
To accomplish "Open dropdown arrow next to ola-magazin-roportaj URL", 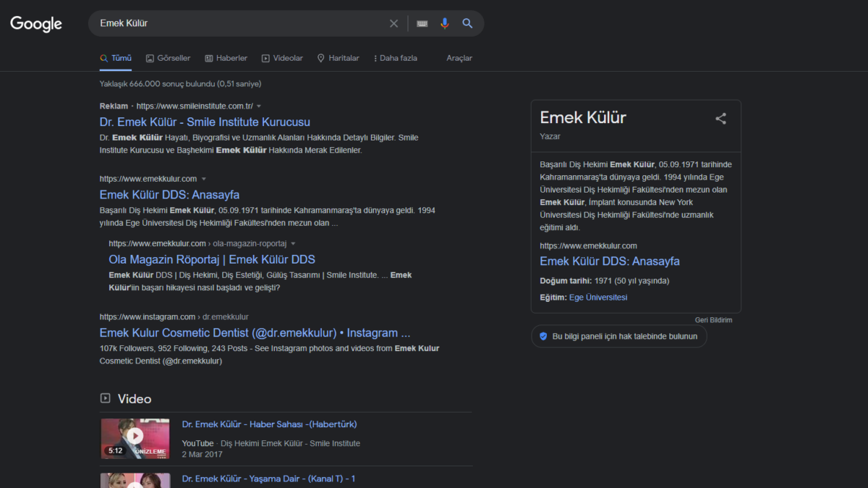I will pos(293,244).
